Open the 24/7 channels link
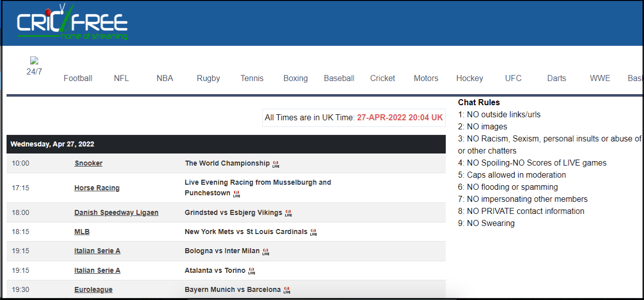This screenshot has height=300, width=644. (x=34, y=71)
